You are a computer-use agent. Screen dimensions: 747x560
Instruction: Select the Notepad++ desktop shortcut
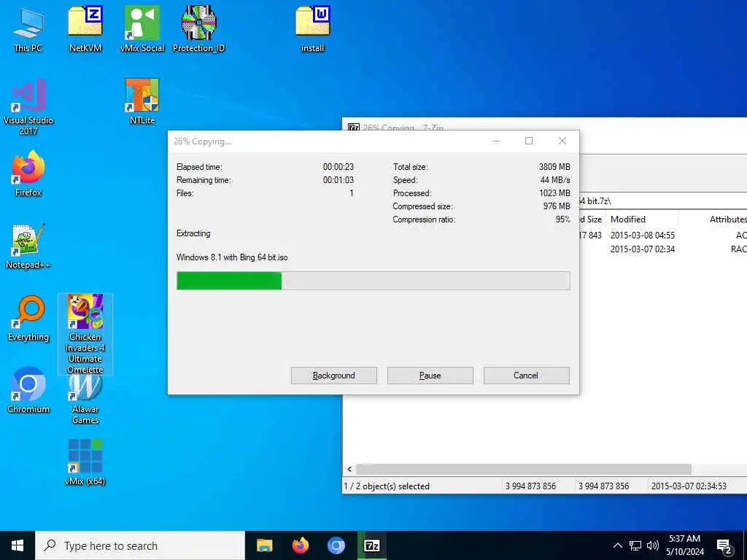[28, 246]
